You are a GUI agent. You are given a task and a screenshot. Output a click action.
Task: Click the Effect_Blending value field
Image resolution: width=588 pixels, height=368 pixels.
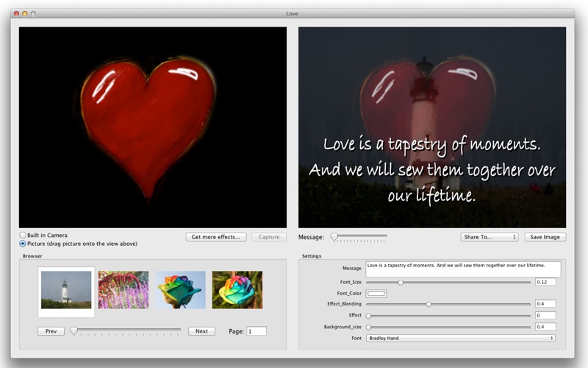545,304
